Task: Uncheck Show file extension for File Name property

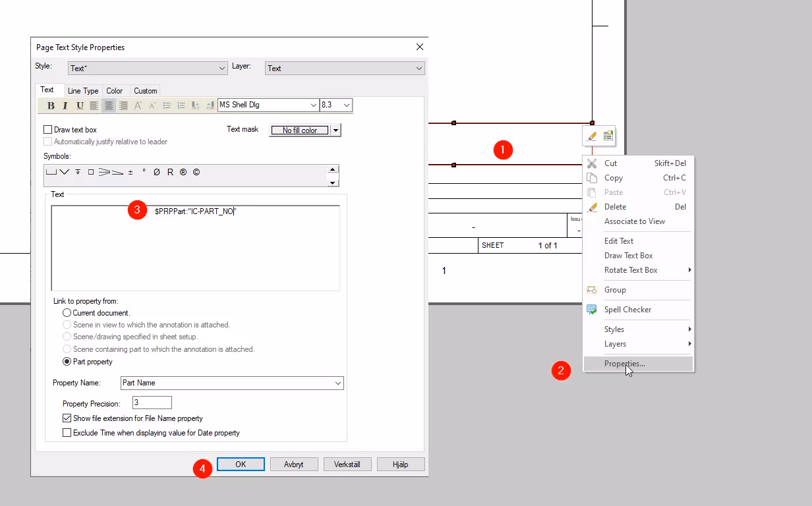Action: [x=67, y=418]
